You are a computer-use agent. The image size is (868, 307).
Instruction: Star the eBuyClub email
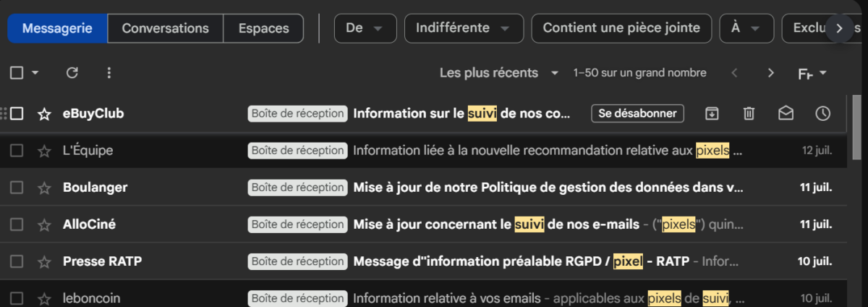[x=44, y=114]
